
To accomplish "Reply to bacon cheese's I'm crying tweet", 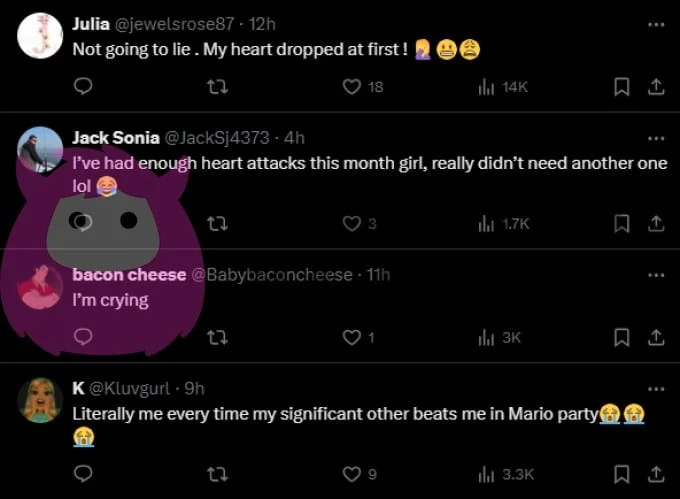I will tap(83, 337).
